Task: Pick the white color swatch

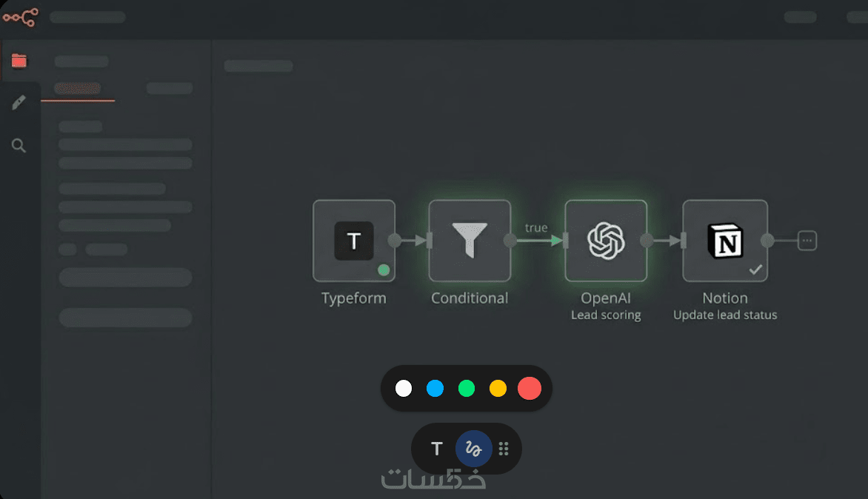Action: coord(404,389)
